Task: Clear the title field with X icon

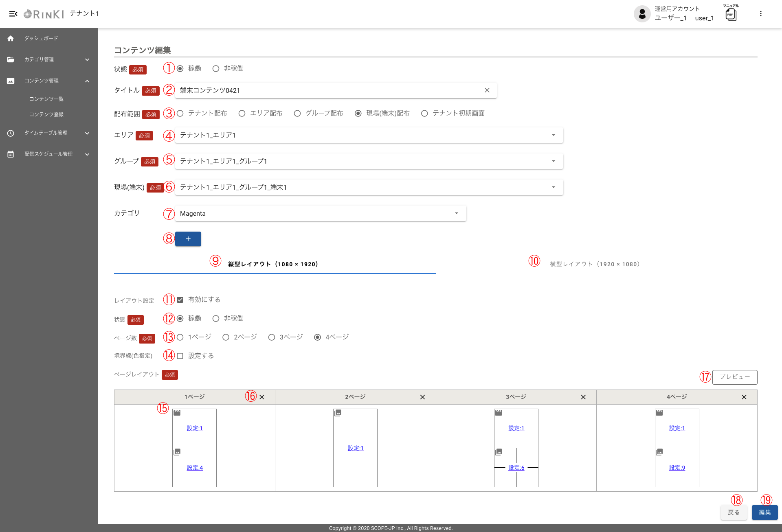Action: [x=487, y=90]
